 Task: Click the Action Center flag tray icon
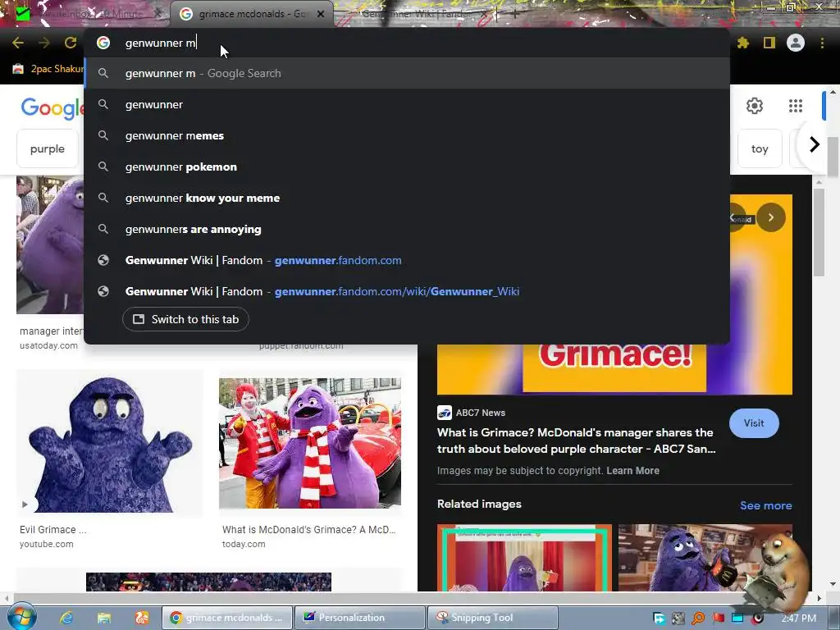pyautogui.click(x=718, y=619)
